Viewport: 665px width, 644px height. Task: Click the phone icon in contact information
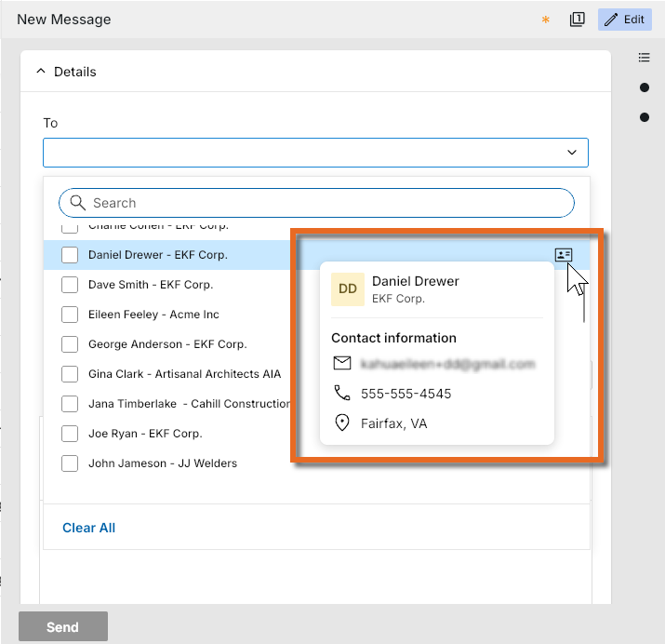pos(342,393)
